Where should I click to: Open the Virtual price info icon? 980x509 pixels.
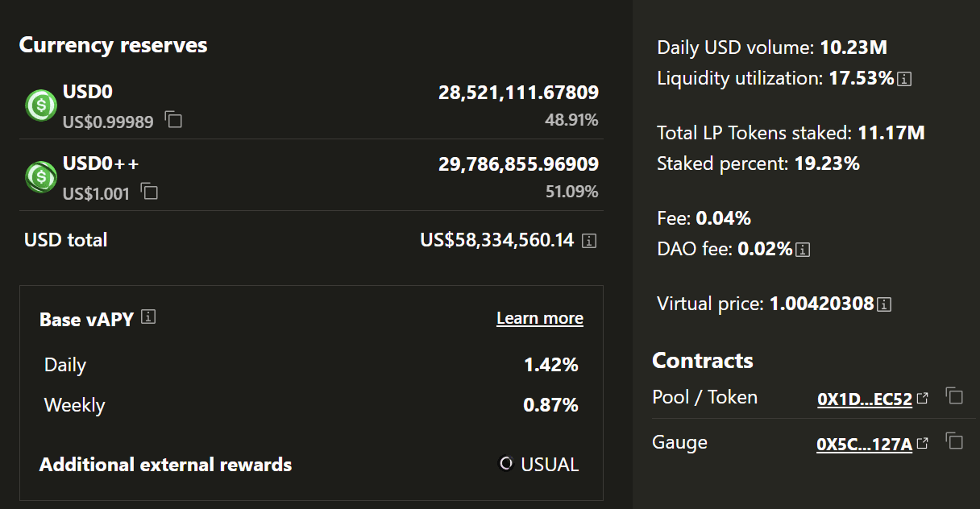(x=884, y=304)
